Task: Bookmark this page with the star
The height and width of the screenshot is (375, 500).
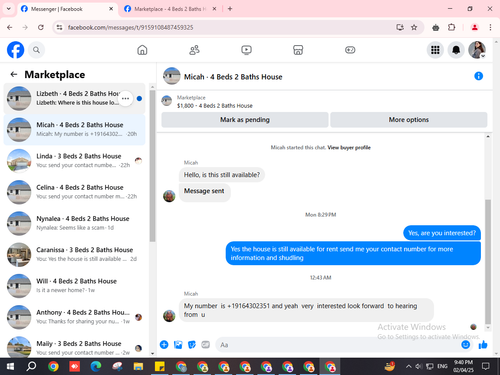Action: [414, 27]
